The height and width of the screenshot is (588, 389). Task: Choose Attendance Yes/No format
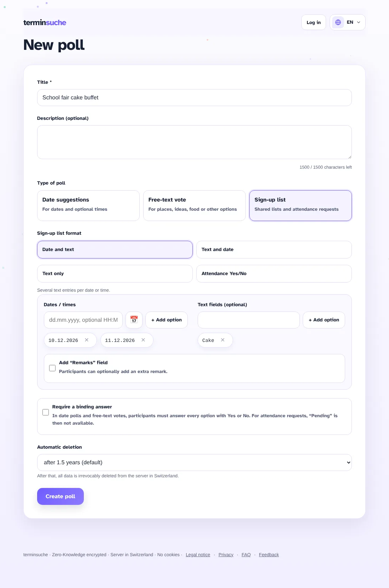tap(274, 274)
